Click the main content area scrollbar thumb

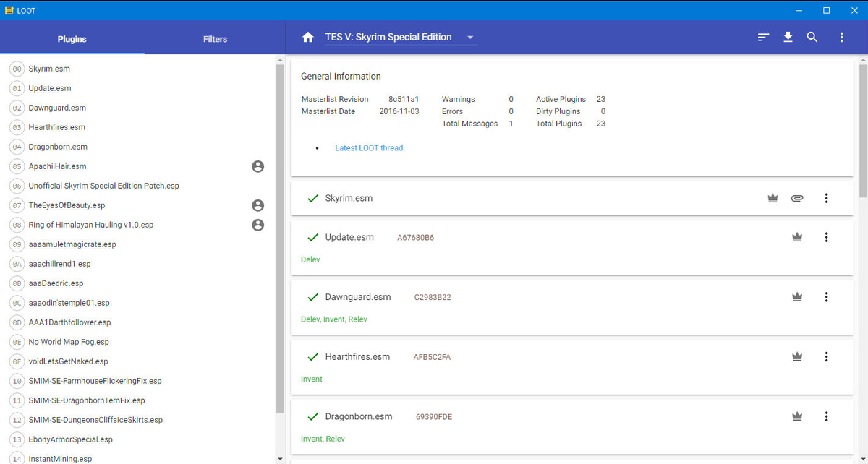click(x=863, y=130)
